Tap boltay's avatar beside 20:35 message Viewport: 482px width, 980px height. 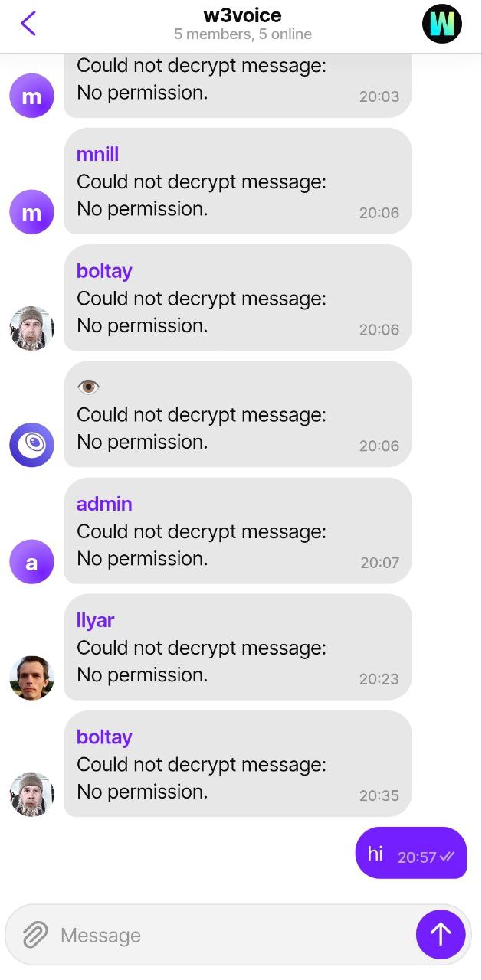pyautogui.click(x=31, y=795)
